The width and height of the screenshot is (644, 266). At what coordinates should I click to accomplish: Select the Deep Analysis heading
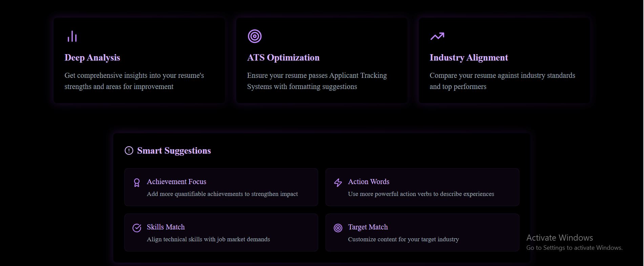click(x=92, y=58)
